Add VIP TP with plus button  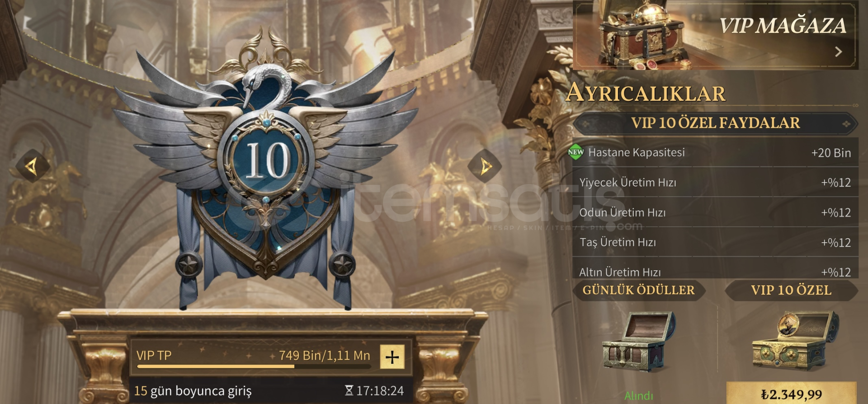click(x=392, y=357)
